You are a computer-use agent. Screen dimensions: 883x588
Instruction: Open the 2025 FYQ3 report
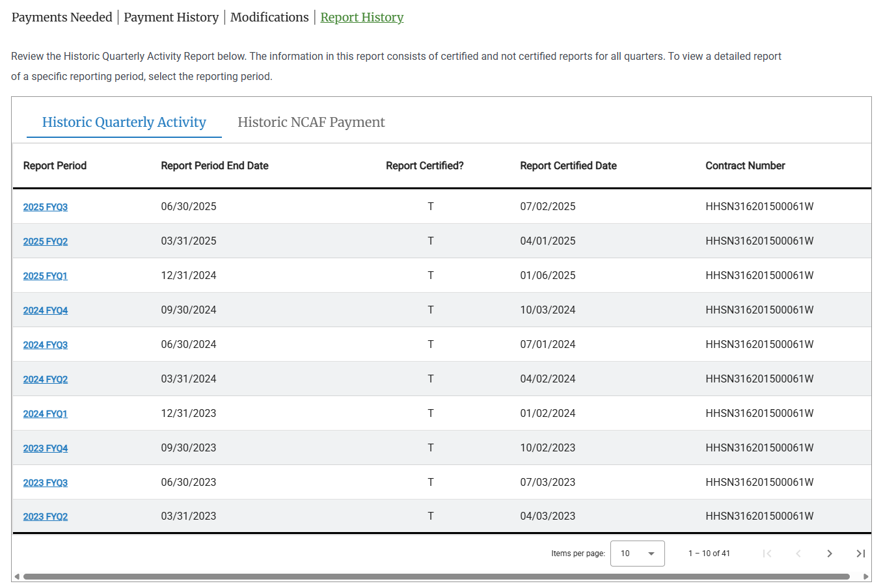(x=45, y=206)
